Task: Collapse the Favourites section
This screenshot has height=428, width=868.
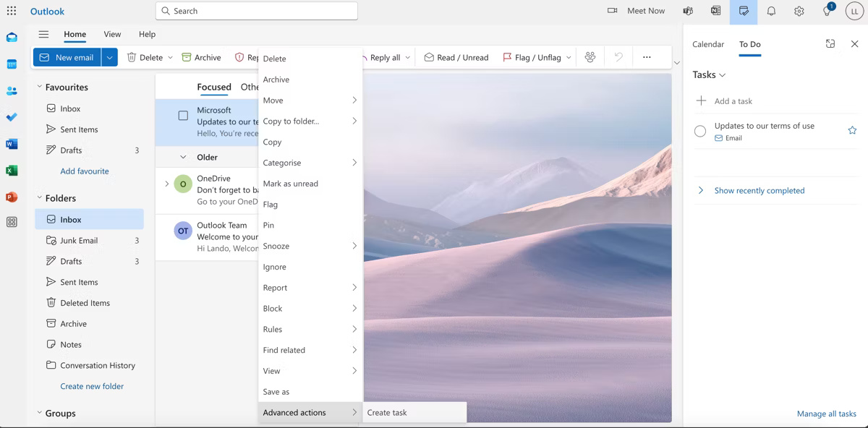Action: tap(40, 87)
